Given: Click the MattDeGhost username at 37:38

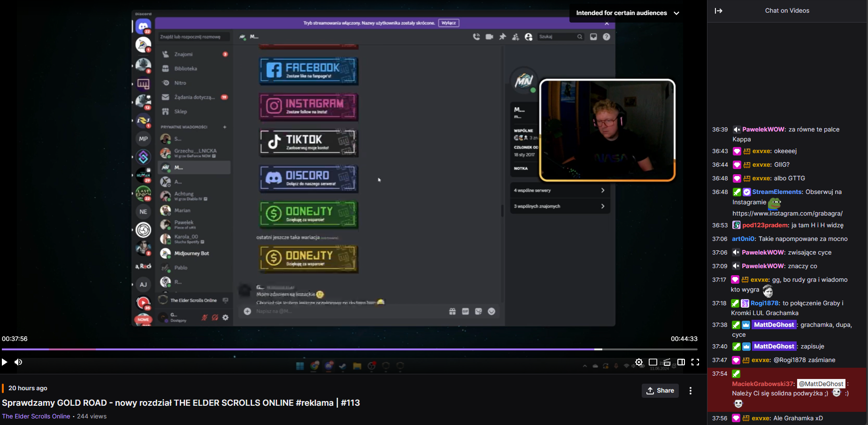Looking at the screenshot, I should click(x=774, y=325).
